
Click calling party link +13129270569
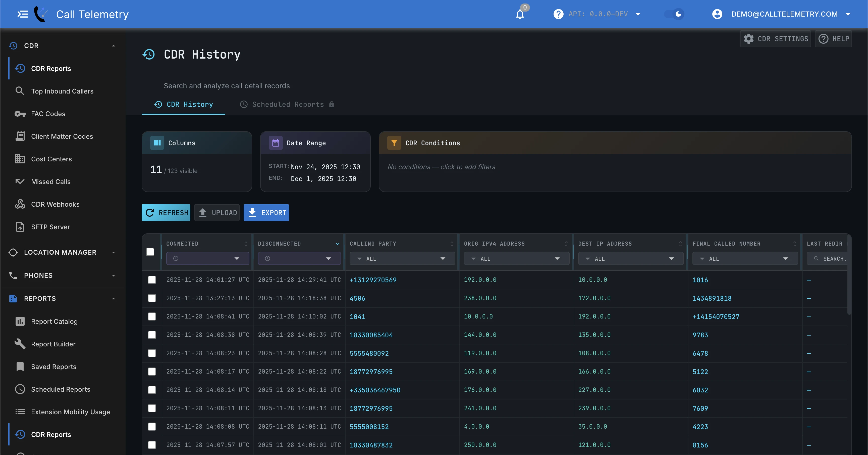[x=373, y=280]
